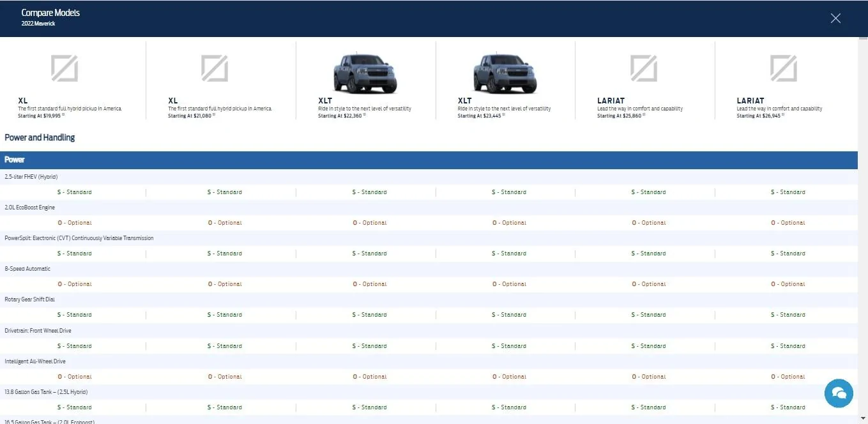Click the XL model name above $19,995
Viewport: 868px width, 424px height.
[23, 101]
